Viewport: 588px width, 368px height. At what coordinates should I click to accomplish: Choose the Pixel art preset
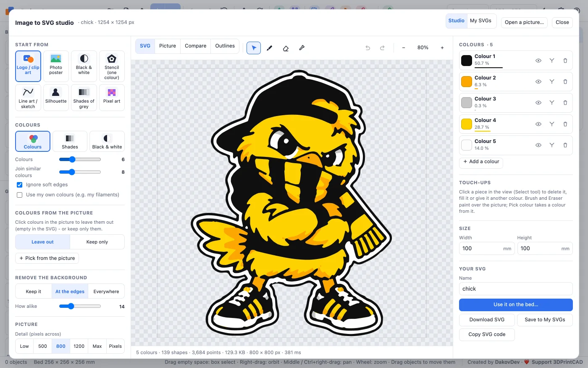click(112, 98)
